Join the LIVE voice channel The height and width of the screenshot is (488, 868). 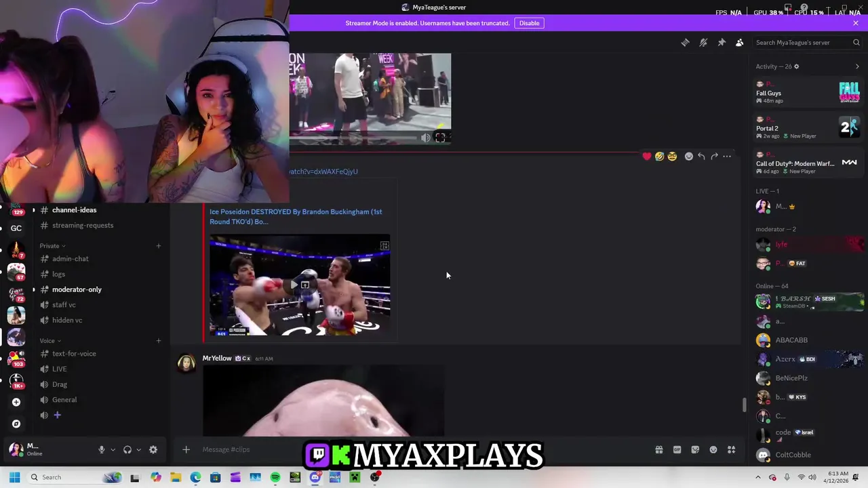point(60,369)
